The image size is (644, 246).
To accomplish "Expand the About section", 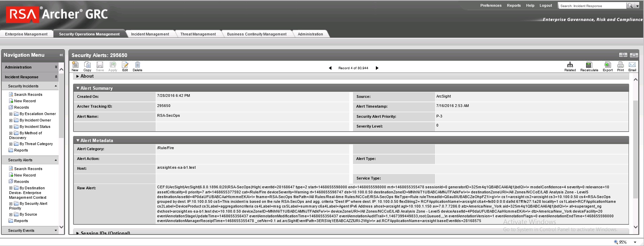I will point(78,77).
